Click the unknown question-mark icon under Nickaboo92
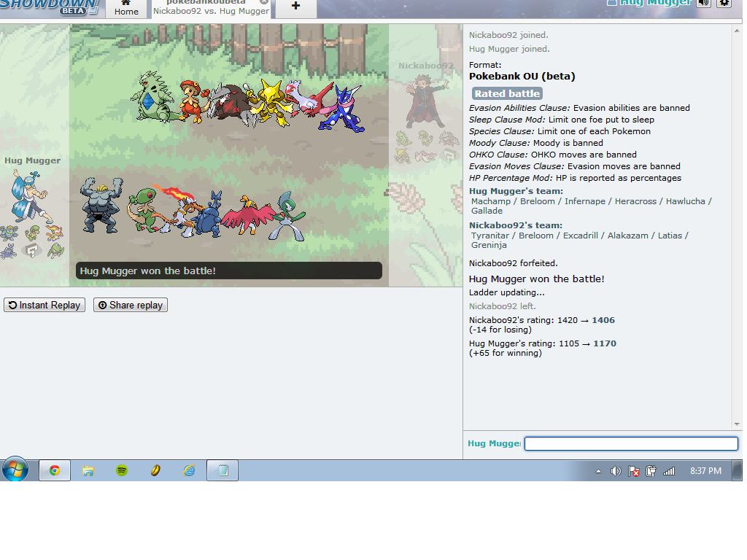Screen dimensions: 747x560 pyautogui.click(x=449, y=155)
